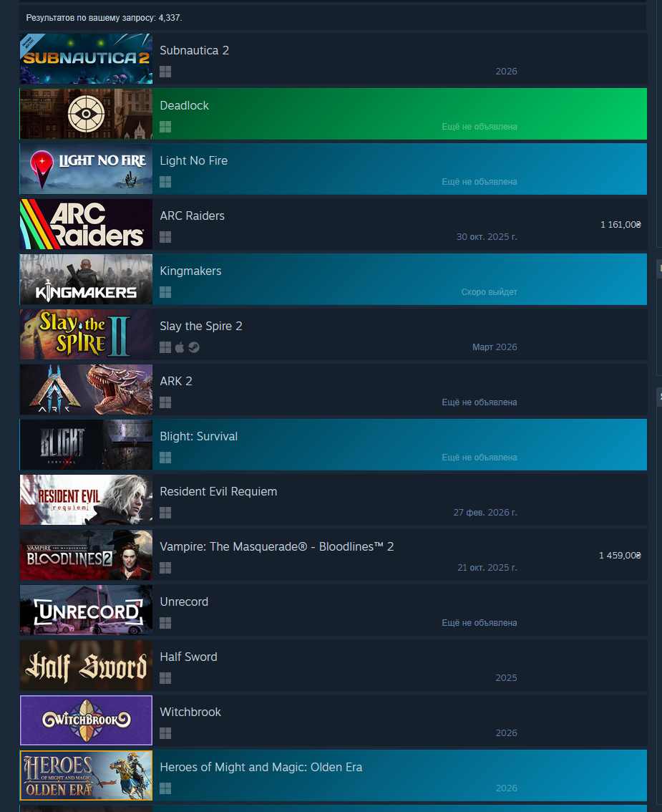The height and width of the screenshot is (812, 662).
Task: Click the ARC Raiders price 1 161,00₴
Action: (620, 224)
